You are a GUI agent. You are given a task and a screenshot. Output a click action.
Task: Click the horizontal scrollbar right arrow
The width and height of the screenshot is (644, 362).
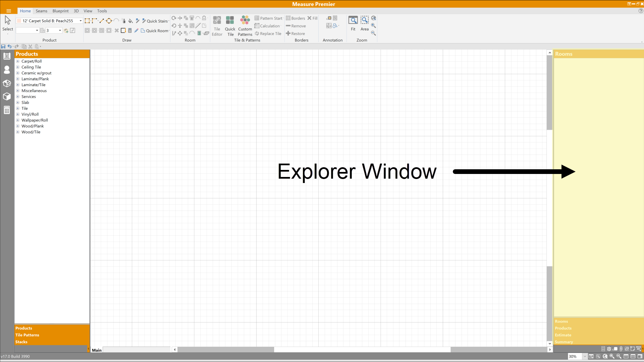tap(550, 350)
